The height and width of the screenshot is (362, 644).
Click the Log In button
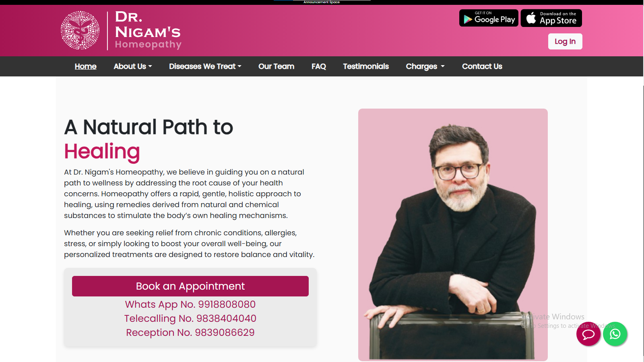[x=565, y=41]
